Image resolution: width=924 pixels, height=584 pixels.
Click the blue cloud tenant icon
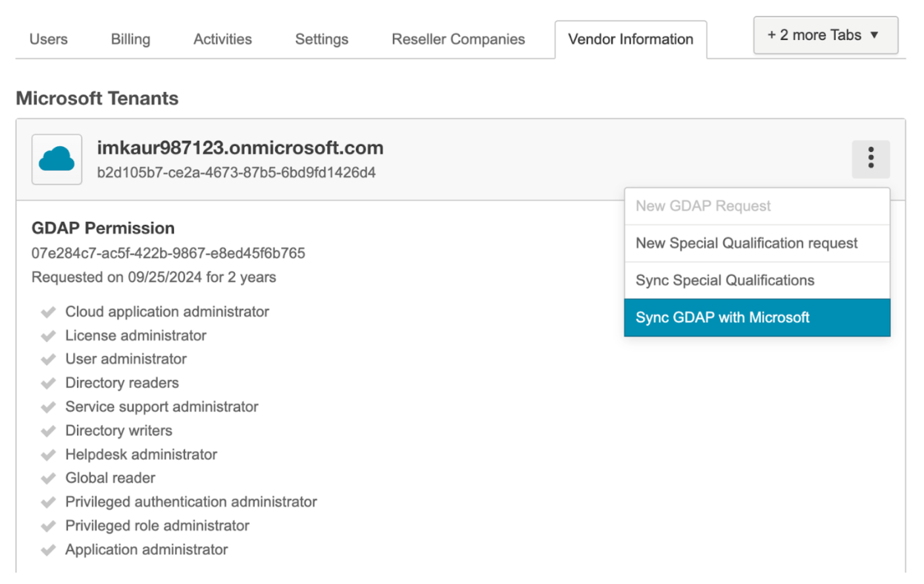click(57, 159)
